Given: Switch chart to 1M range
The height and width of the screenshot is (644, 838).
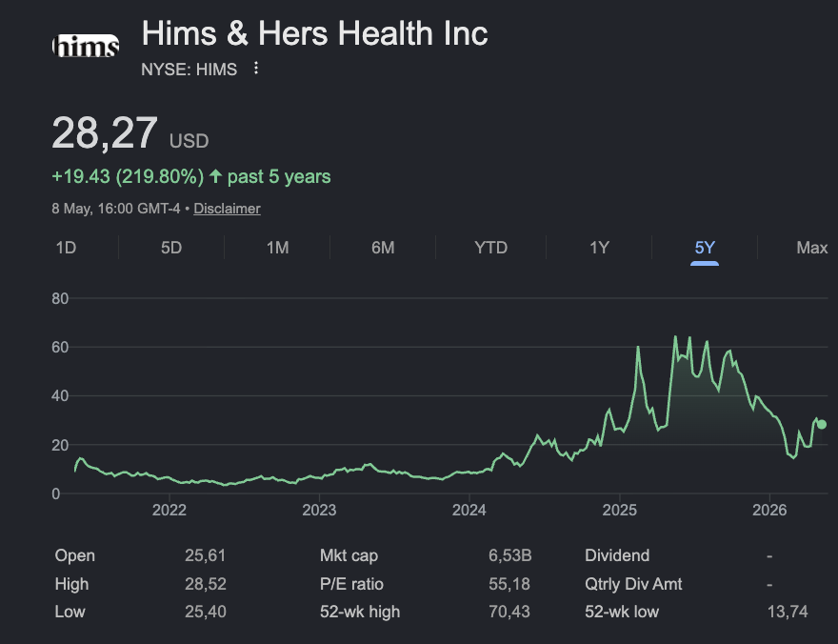Looking at the screenshot, I should click(277, 248).
